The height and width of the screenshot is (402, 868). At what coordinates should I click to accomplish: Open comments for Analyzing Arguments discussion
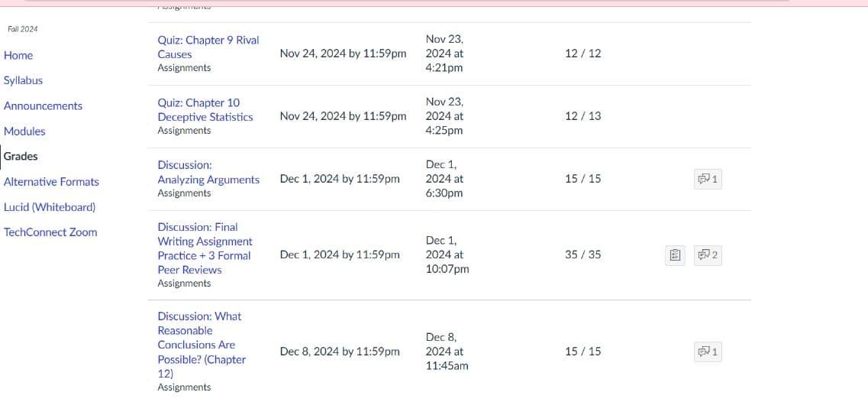pyautogui.click(x=708, y=179)
